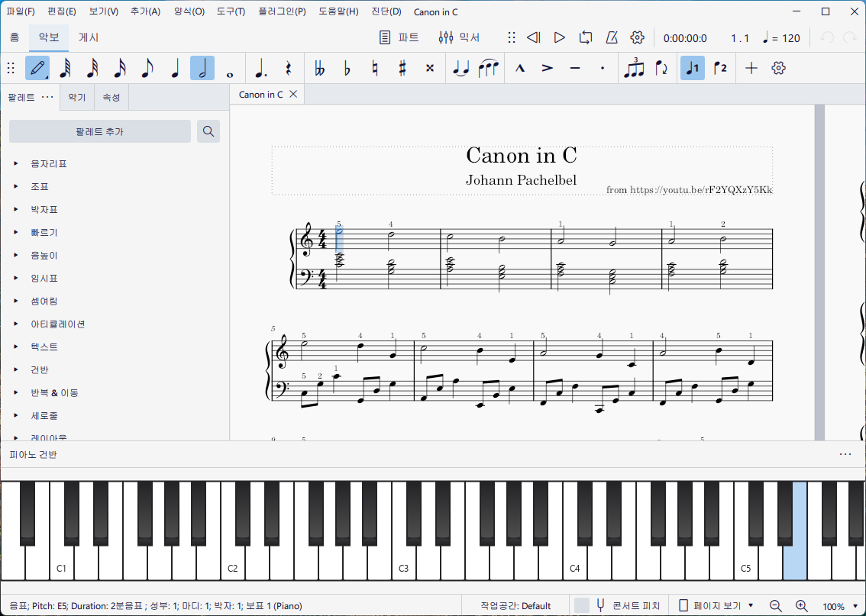Start score playback
This screenshot has height=616, width=866.
(560, 37)
